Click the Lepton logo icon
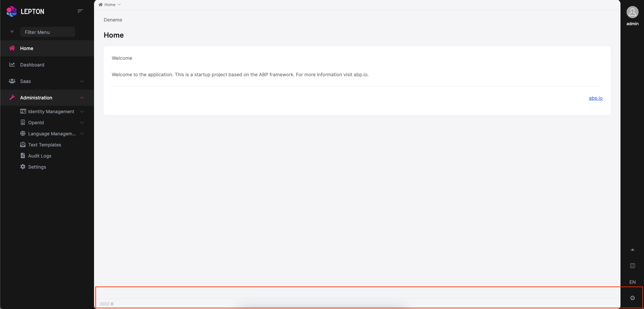 pos(11,11)
